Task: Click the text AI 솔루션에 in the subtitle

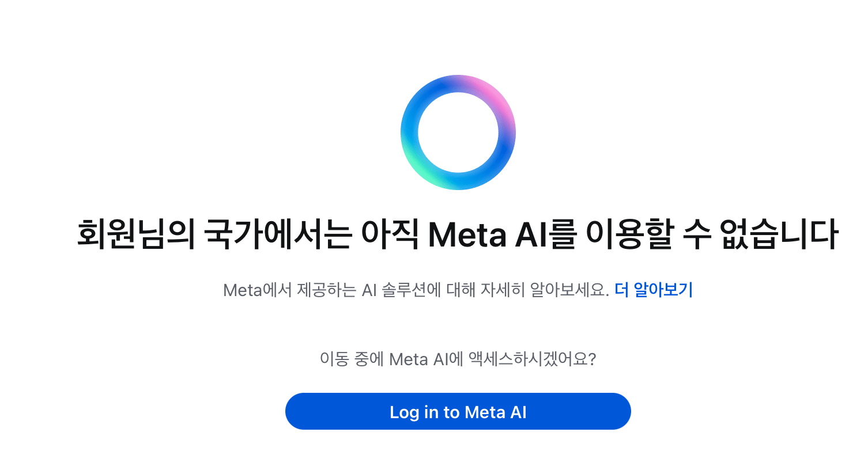Action: tap(402, 290)
